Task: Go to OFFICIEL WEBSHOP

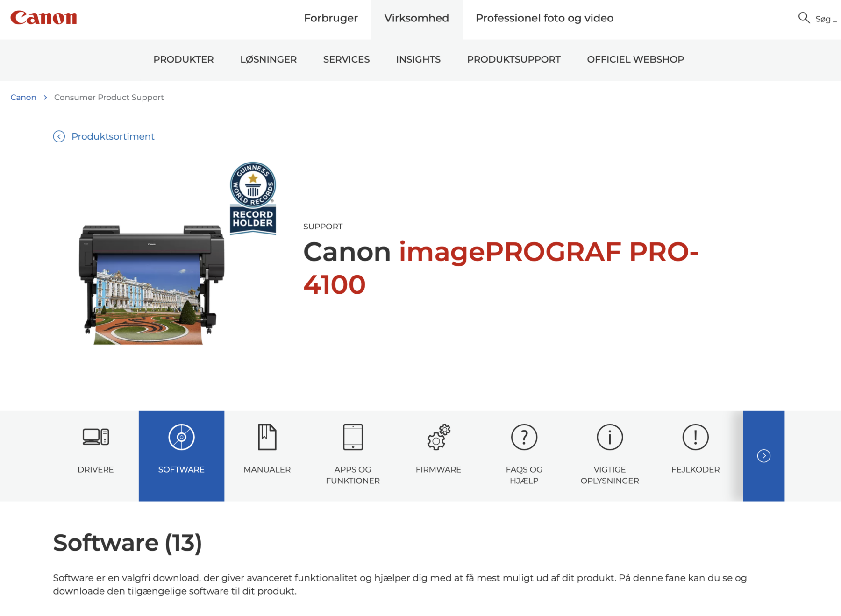Action: pos(635,59)
